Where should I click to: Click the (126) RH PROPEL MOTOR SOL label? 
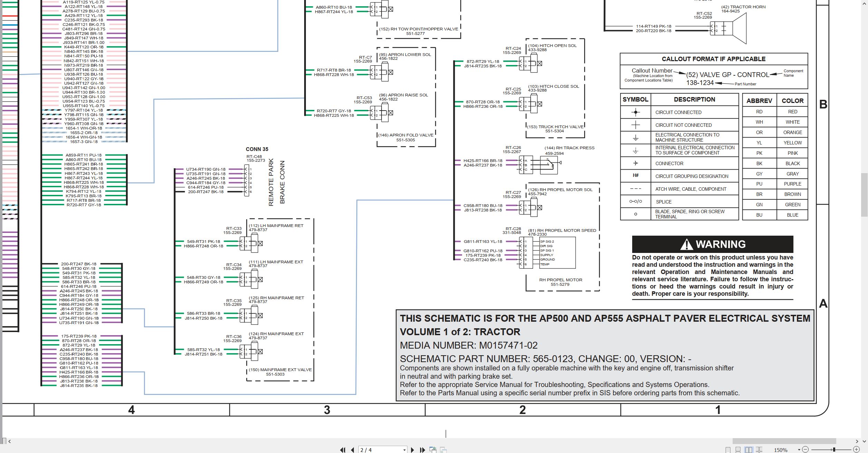coord(560,190)
